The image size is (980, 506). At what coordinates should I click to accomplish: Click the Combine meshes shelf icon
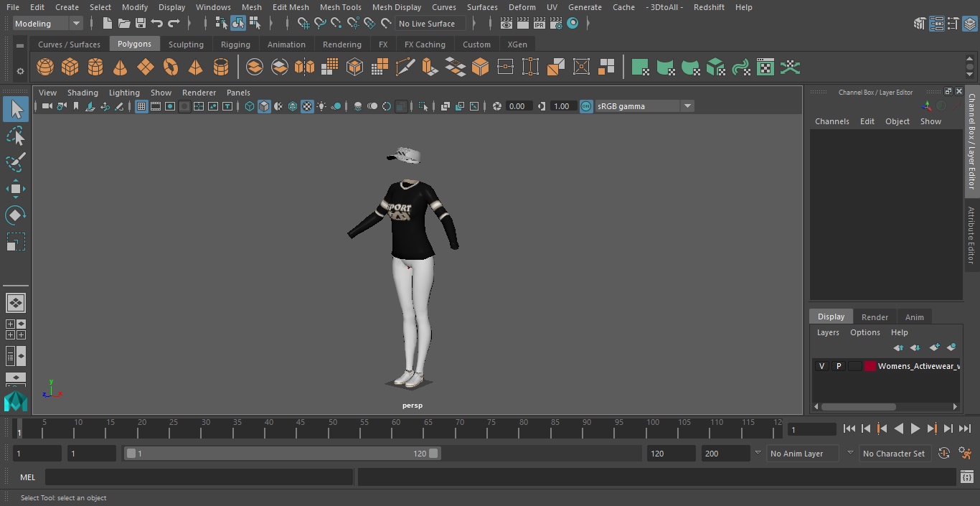point(255,67)
